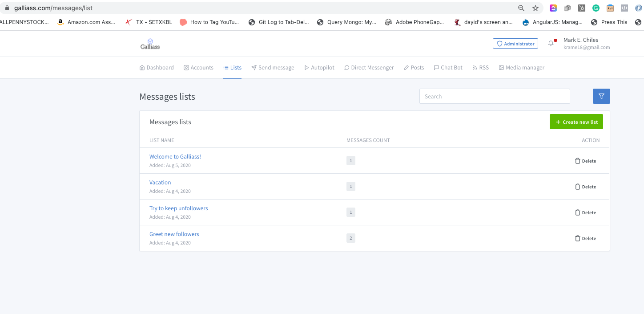This screenshot has height=314, width=644.
Task: Open the How to Tag YouTu... bookmark
Action: 209,22
